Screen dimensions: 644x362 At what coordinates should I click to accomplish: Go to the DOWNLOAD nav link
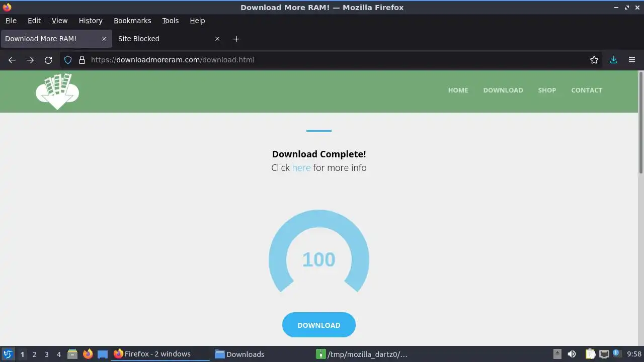coord(503,90)
